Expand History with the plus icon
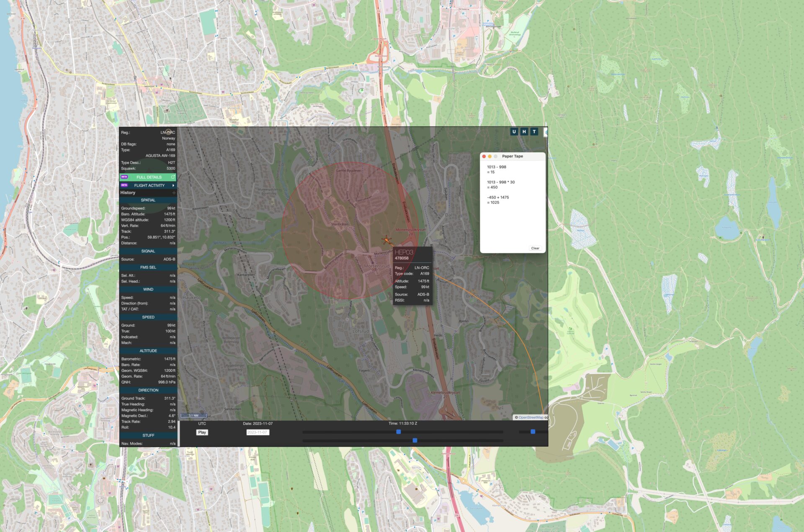Image resolution: width=804 pixels, height=532 pixels. coord(174,193)
